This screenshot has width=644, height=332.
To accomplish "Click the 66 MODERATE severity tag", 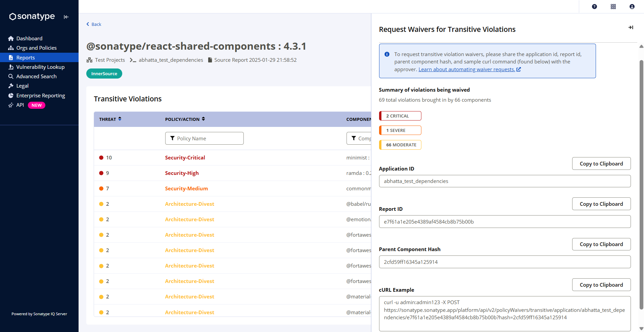I will tap(400, 145).
